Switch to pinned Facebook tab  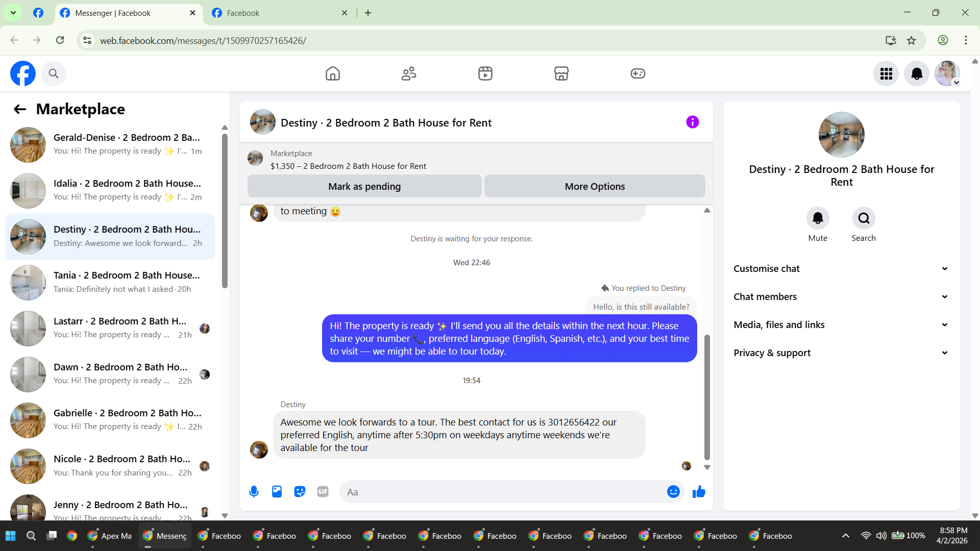click(x=38, y=13)
